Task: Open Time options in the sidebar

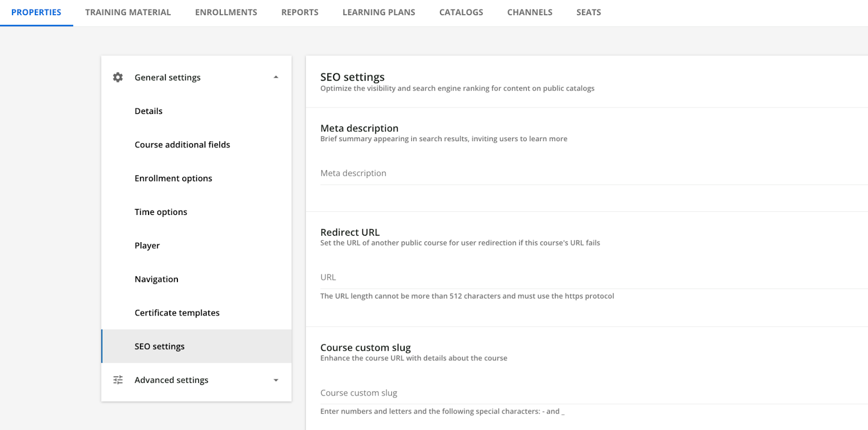Action: coord(161,212)
